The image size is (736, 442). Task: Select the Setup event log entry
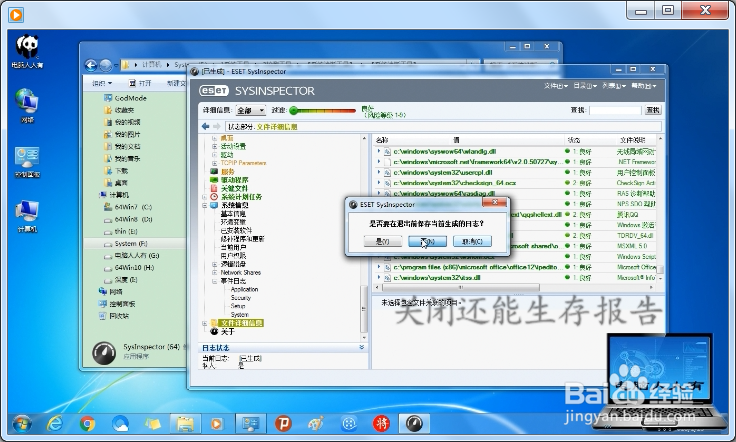pos(238,306)
